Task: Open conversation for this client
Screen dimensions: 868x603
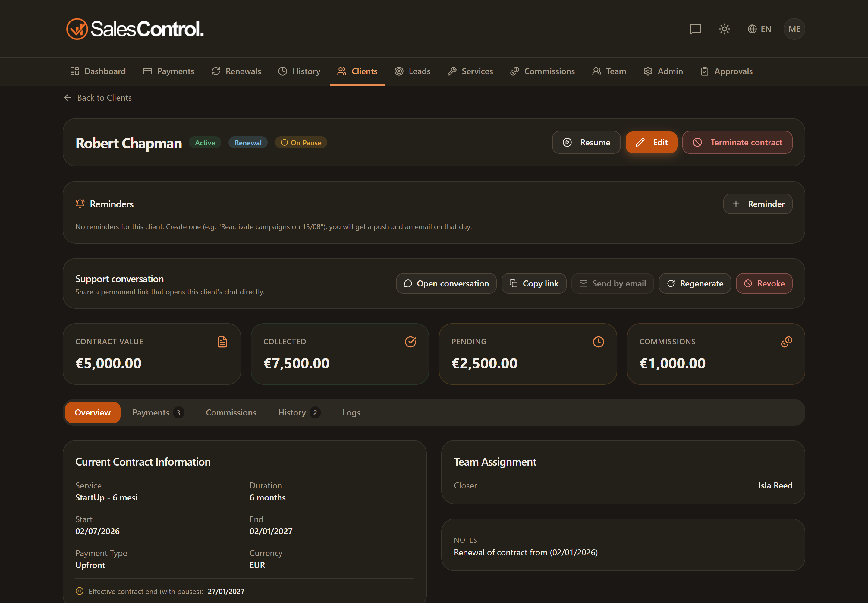Action: click(x=446, y=283)
